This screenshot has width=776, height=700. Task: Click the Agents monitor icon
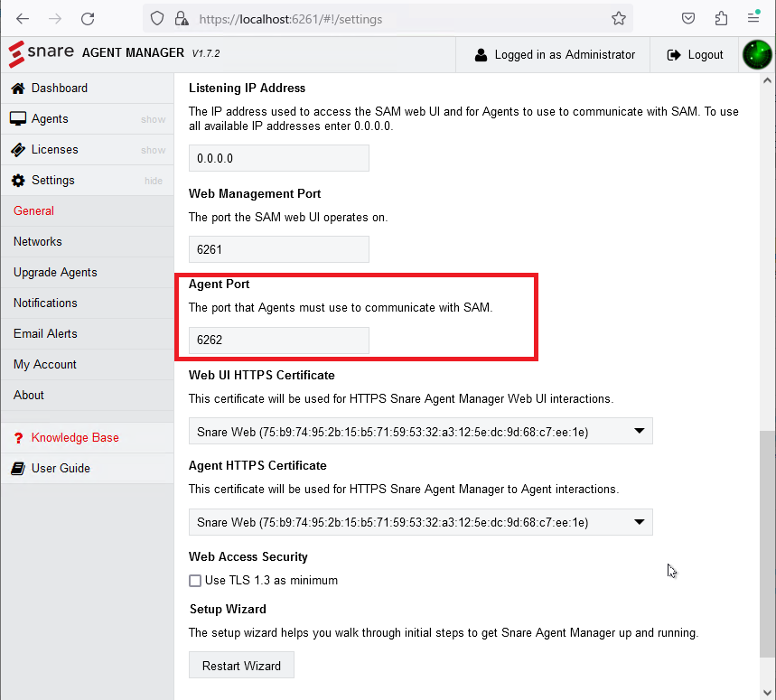18,119
